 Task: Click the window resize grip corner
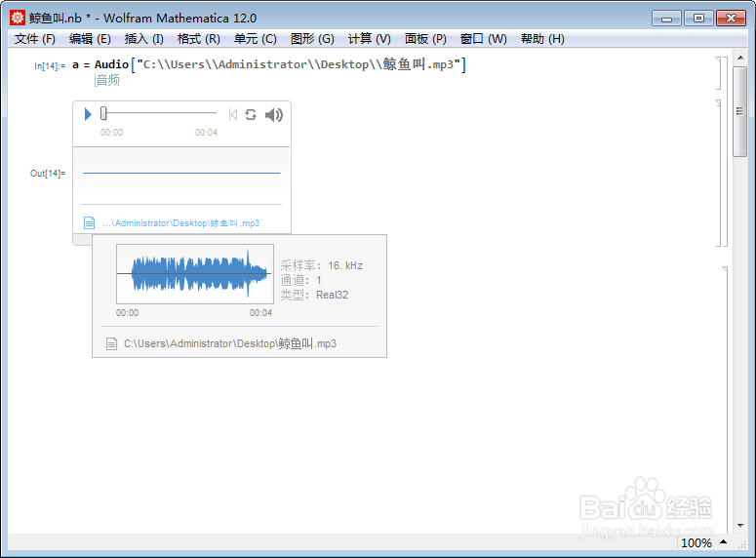tap(742, 544)
